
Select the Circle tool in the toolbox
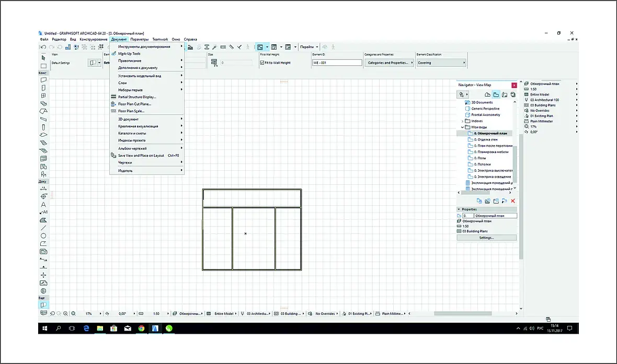coord(43,236)
